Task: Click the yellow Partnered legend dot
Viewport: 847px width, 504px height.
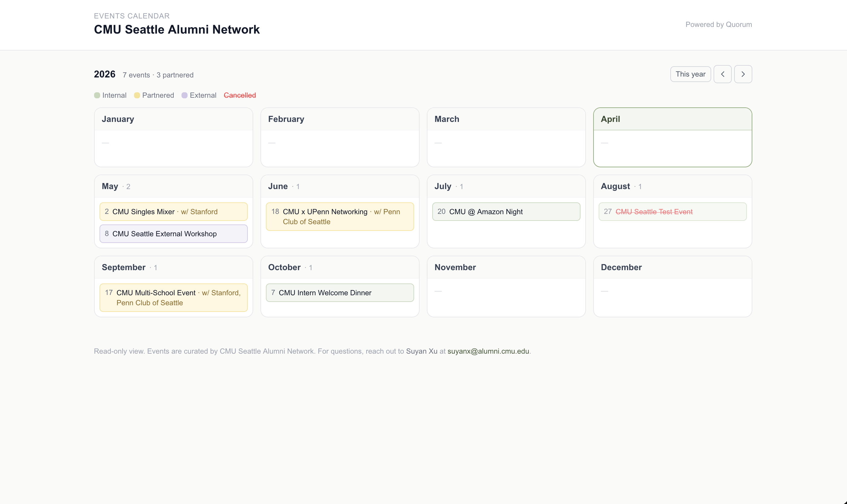Action: point(137,95)
